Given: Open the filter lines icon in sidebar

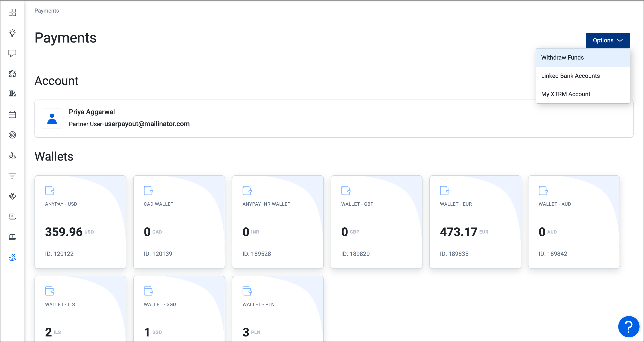Looking at the screenshot, I should click(12, 176).
